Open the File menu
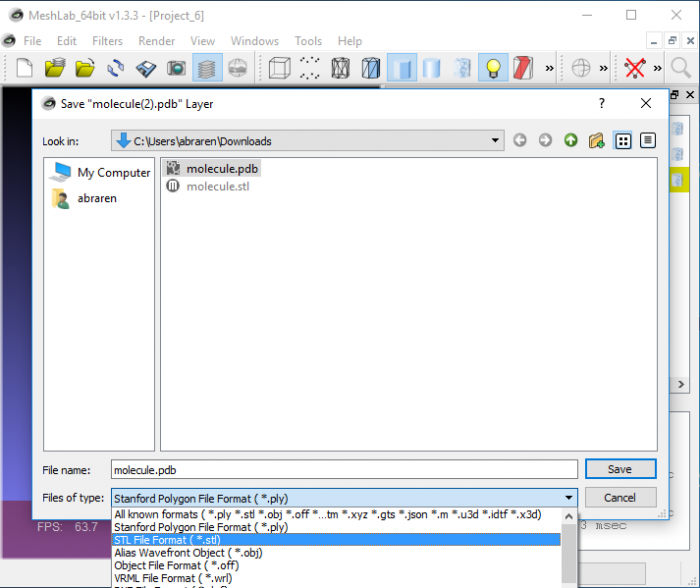This screenshot has width=700, height=588. pos(32,41)
